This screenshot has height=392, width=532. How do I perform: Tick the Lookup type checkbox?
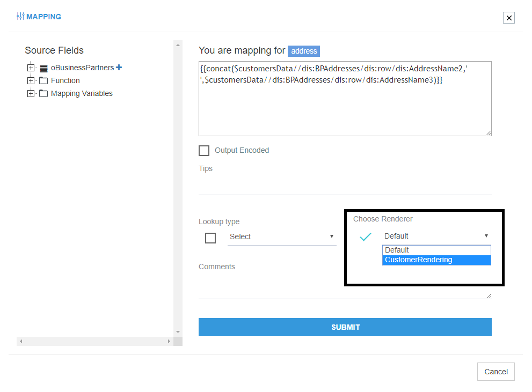[210, 238]
